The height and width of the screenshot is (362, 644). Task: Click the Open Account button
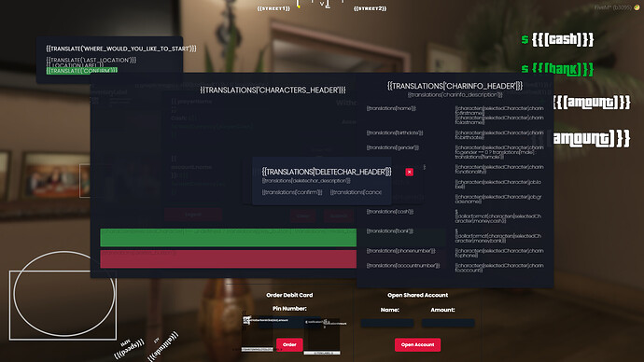click(418, 345)
